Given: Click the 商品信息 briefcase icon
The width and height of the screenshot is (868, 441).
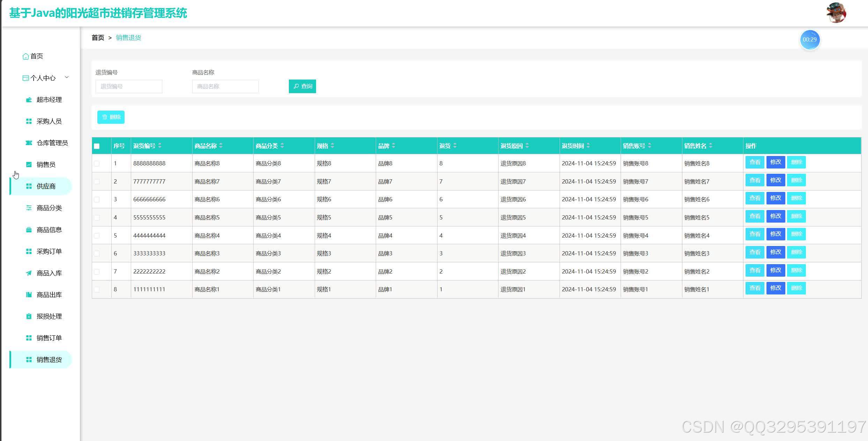Looking at the screenshot, I should coord(29,230).
